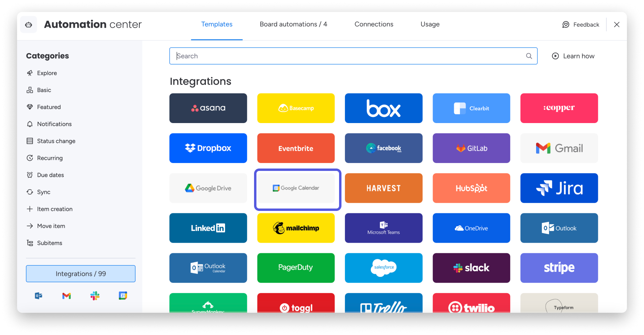Close the Automation center dialog
The height and width of the screenshot is (335, 644).
(x=617, y=25)
